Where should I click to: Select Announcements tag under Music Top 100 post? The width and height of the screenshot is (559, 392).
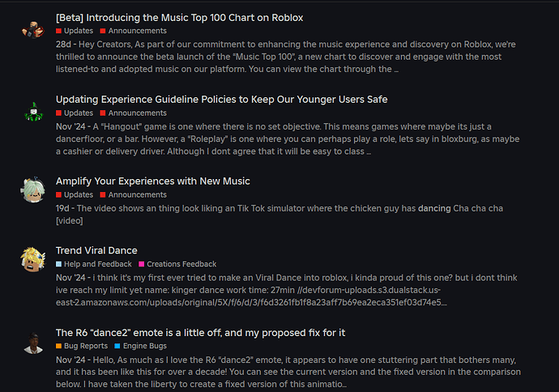(137, 31)
